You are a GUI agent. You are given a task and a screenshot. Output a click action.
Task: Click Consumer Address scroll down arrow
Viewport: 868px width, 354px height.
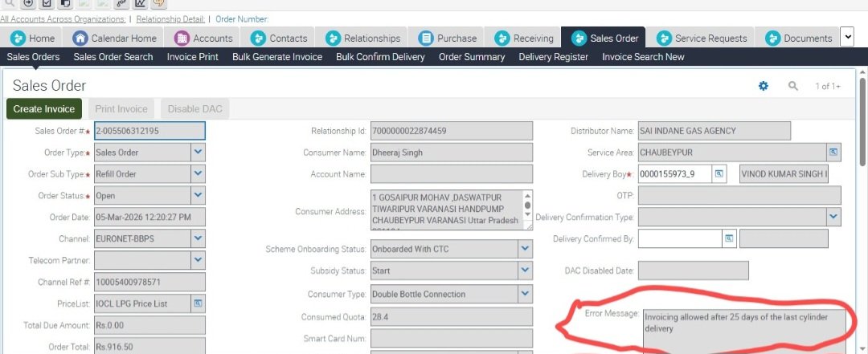tap(527, 214)
